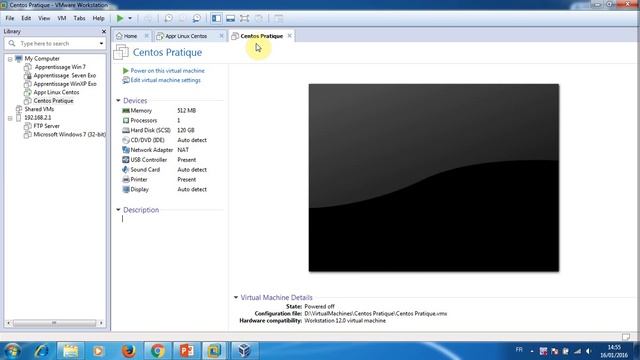The height and width of the screenshot is (360, 640).
Task: Open the VM menu
Action: (62, 18)
